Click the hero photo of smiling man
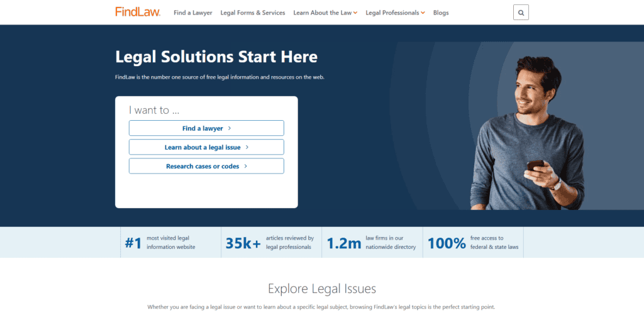The height and width of the screenshot is (315, 644). 528,132
